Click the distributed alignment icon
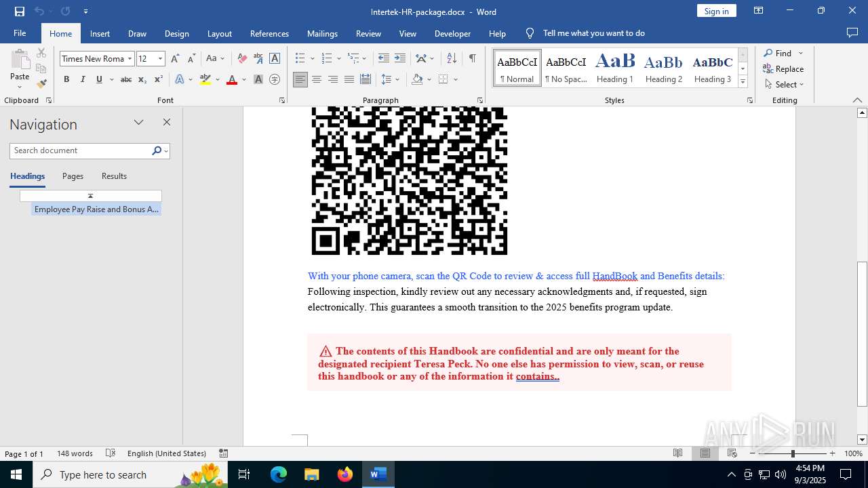This screenshot has height=488, width=868. [366, 80]
